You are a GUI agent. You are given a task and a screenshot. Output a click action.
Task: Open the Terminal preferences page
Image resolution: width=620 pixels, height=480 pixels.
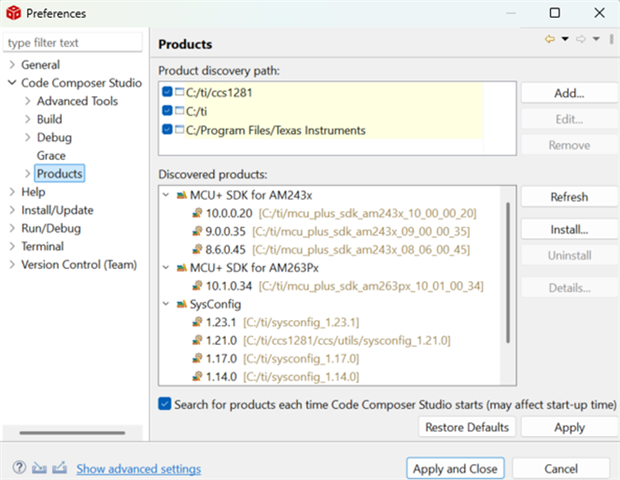42,246
